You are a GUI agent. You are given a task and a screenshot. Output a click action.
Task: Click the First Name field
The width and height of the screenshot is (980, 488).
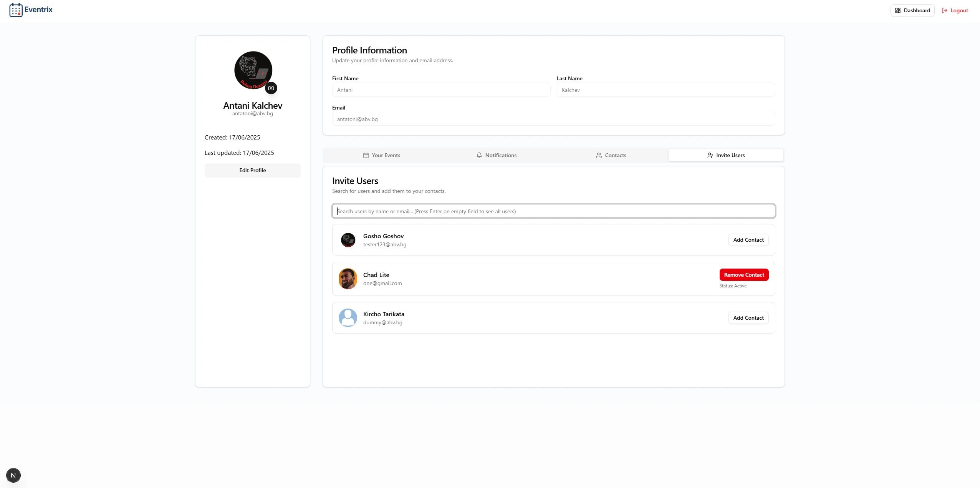(x=441, y=90)
